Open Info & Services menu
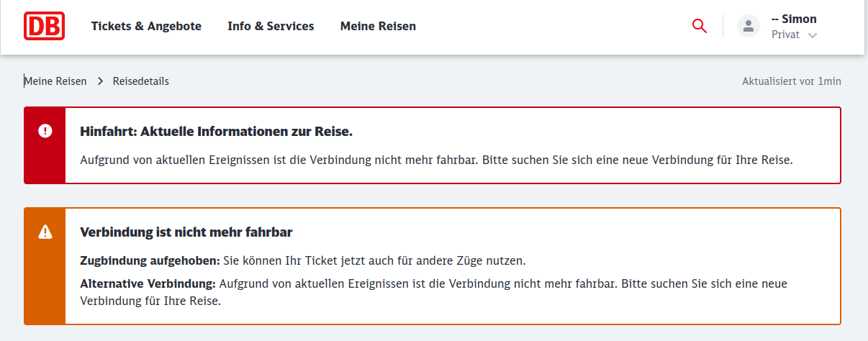 271,26
